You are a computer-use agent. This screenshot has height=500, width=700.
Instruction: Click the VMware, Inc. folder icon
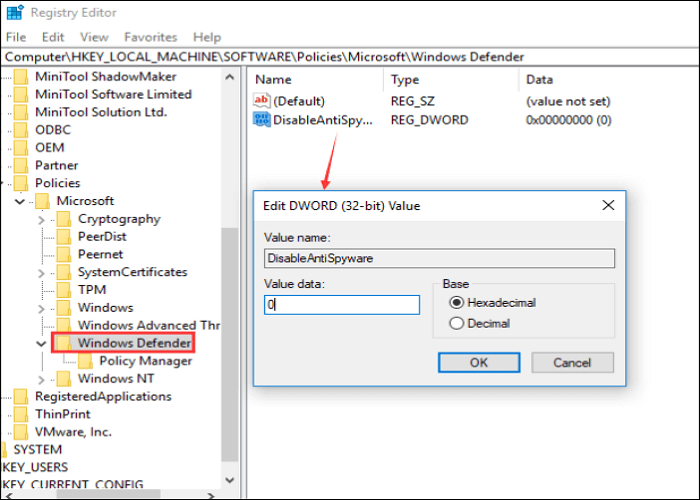[x=21, y=432]
